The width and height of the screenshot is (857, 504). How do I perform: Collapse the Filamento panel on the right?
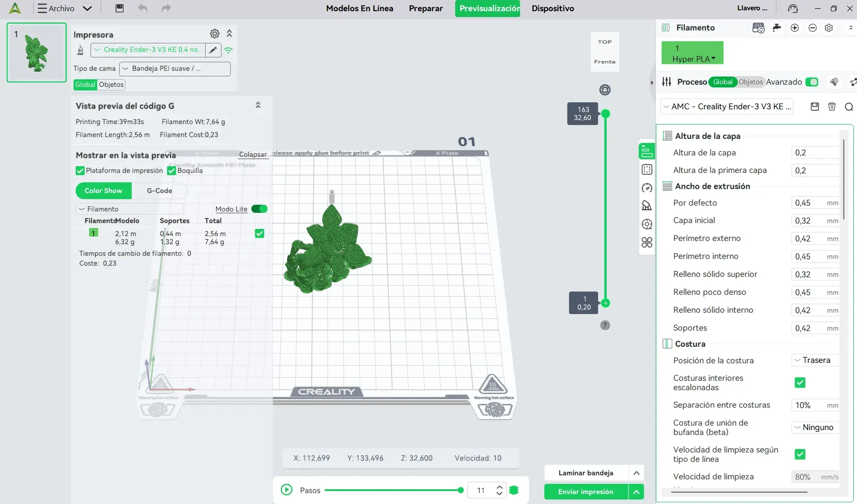coord(851,28)
